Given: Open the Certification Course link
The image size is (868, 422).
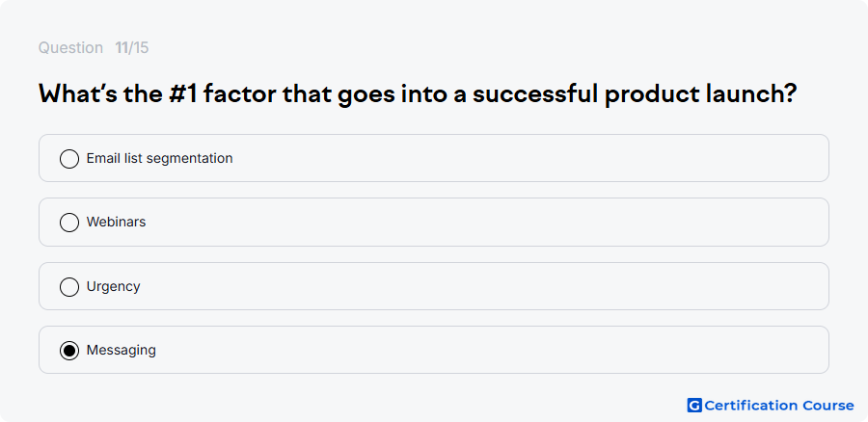Looking at the screenshot, I should 771,406.
